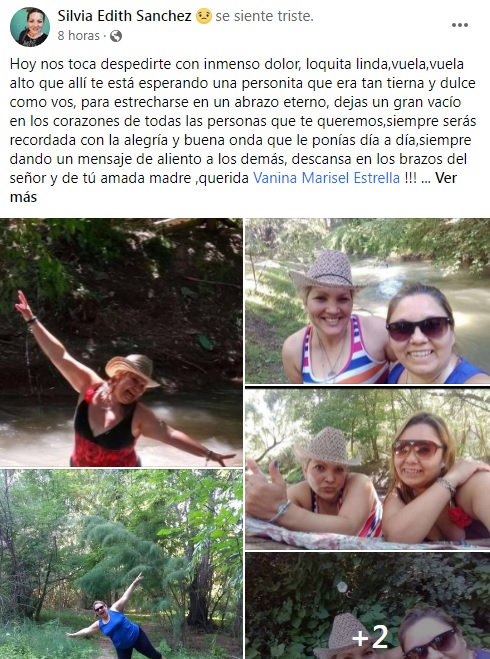This screenshot has width=490, height=659.
Task: View the +2 additional photos
Action: pyautogui.click(x=368, y=606)
